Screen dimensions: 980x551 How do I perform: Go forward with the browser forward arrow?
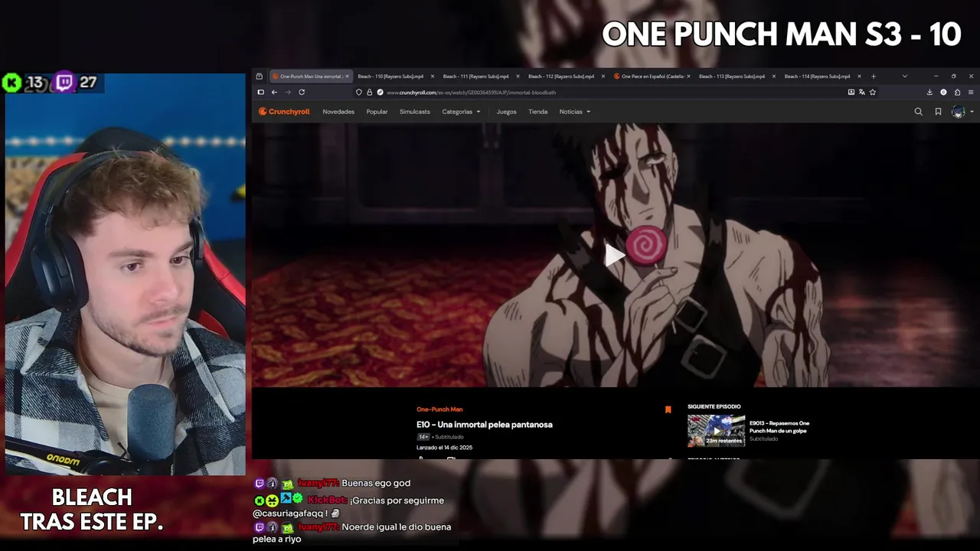point(288,92)
